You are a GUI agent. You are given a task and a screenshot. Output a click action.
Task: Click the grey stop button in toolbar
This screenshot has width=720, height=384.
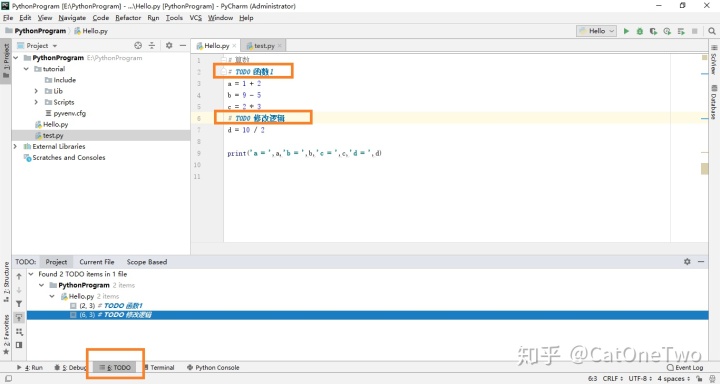click(694, 31)
